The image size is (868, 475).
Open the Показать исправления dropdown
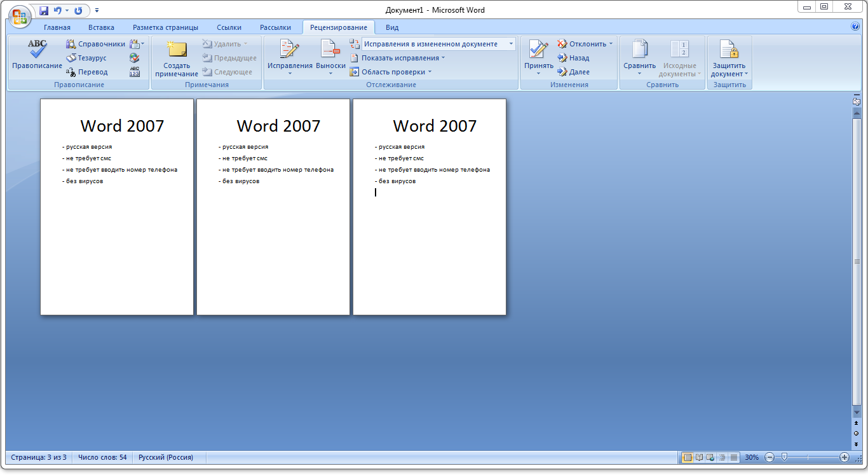401,57
